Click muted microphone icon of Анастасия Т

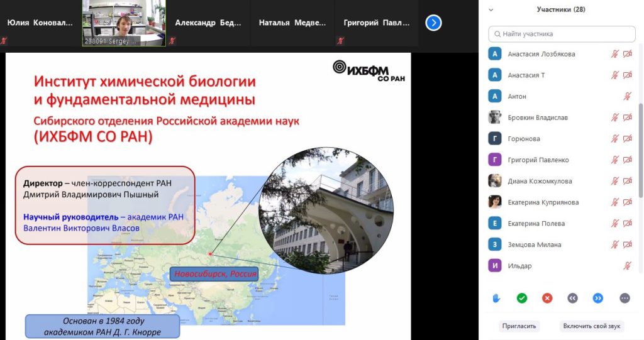615,75
